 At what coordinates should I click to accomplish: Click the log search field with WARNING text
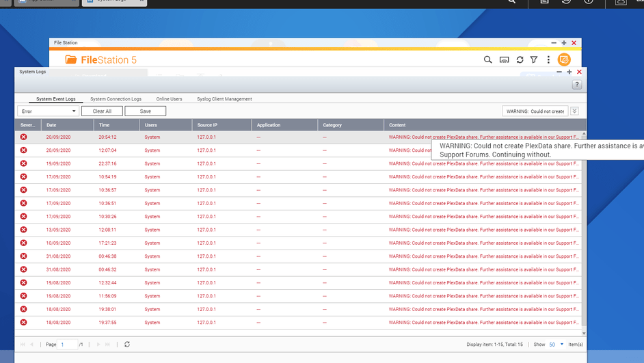pos(535,111)
